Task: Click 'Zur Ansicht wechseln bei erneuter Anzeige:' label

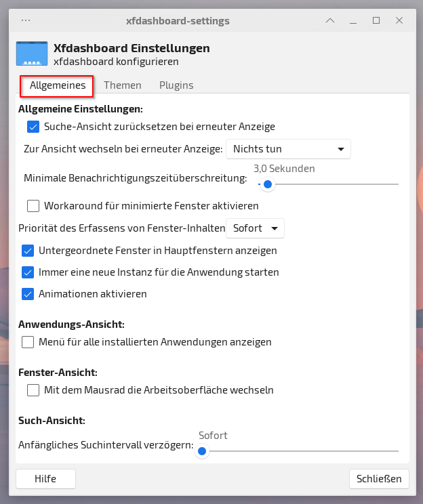Action: [123, 149]
